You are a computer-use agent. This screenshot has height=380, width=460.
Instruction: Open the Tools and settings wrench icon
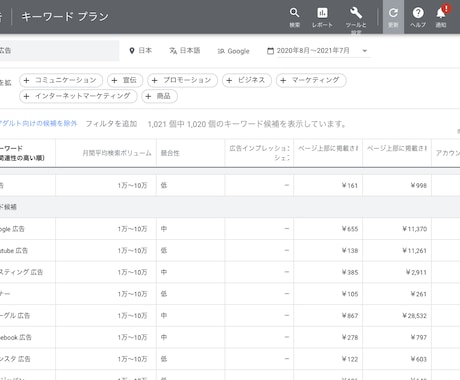356,13
